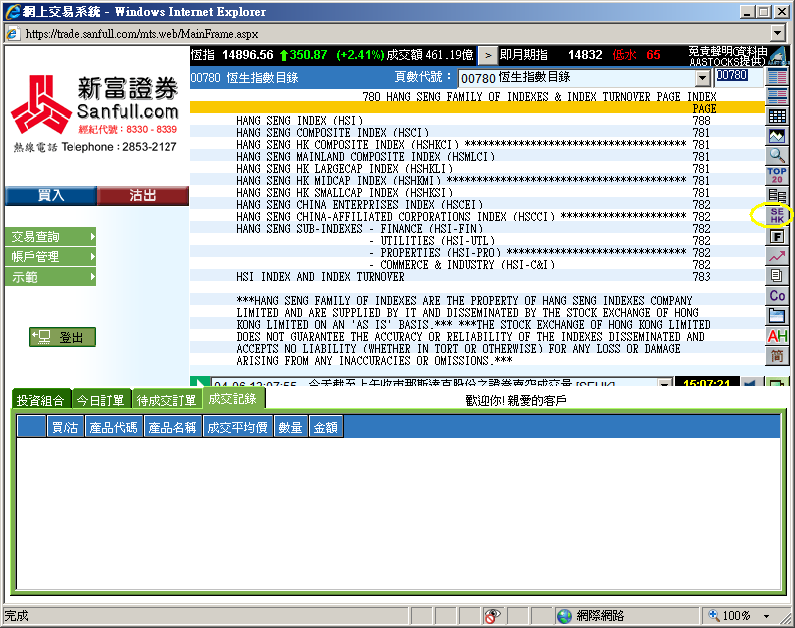Open the grid table view icon
795x628 pixels.
pos(777,117)
